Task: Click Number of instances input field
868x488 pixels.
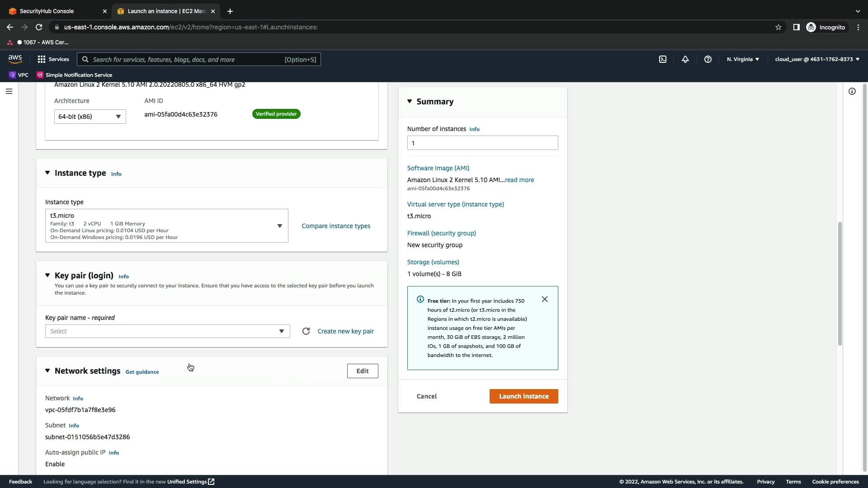Action: [482, 143]
